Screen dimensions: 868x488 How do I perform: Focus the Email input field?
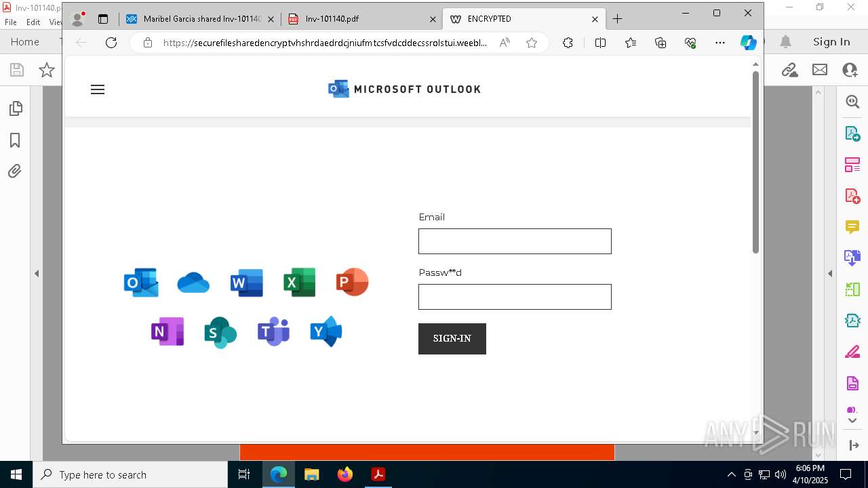(x=515, y=241)
